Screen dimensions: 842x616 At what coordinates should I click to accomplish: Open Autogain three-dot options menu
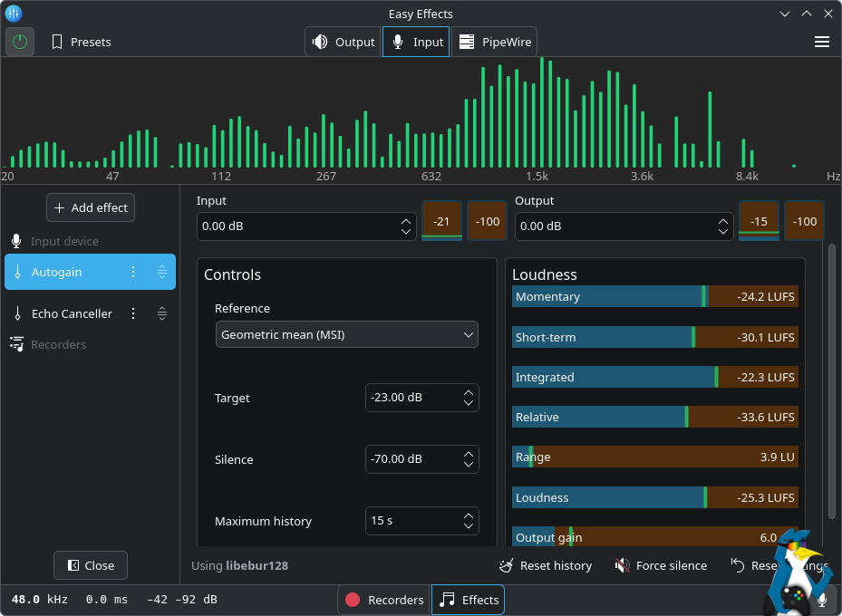133,272
